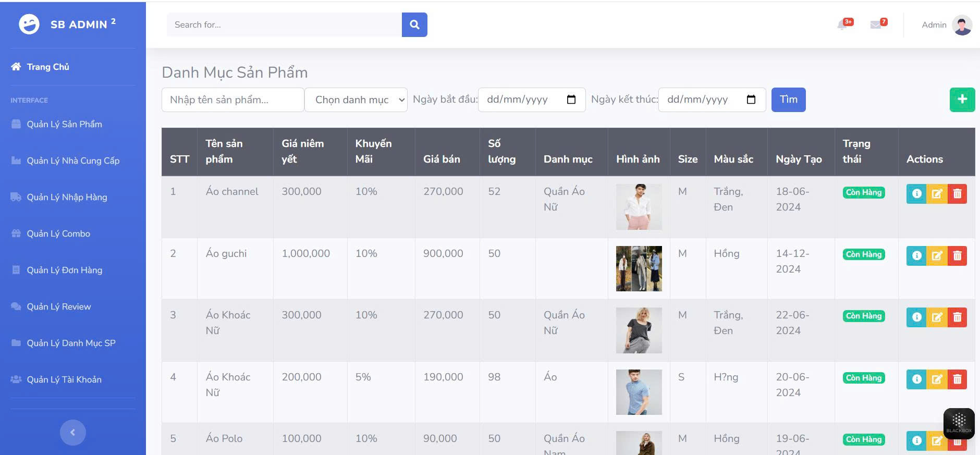The image size is (980, 455).
Task: Click Còn Hàng badge for Áo Polo
Action: [864, 439]
